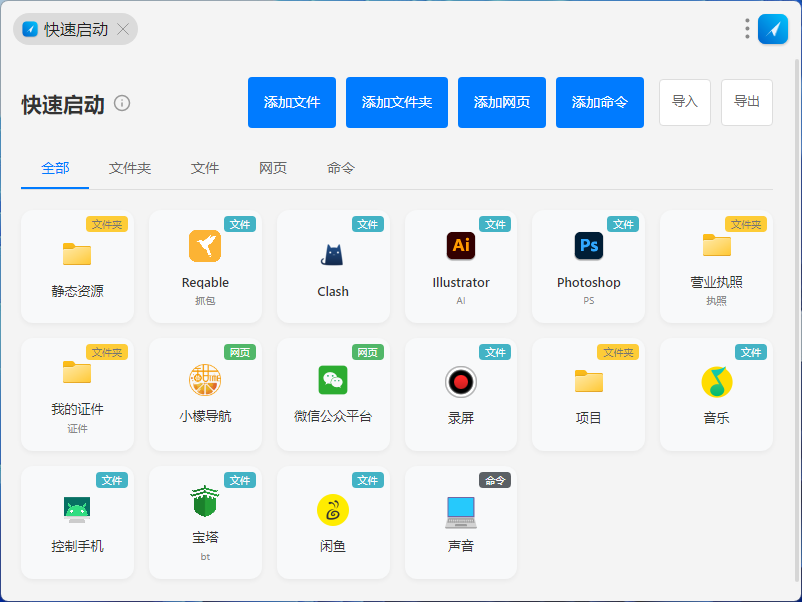Switch to the 文件夹 tab
Screen dimensions: 802x602
click(x=130, y=168)
